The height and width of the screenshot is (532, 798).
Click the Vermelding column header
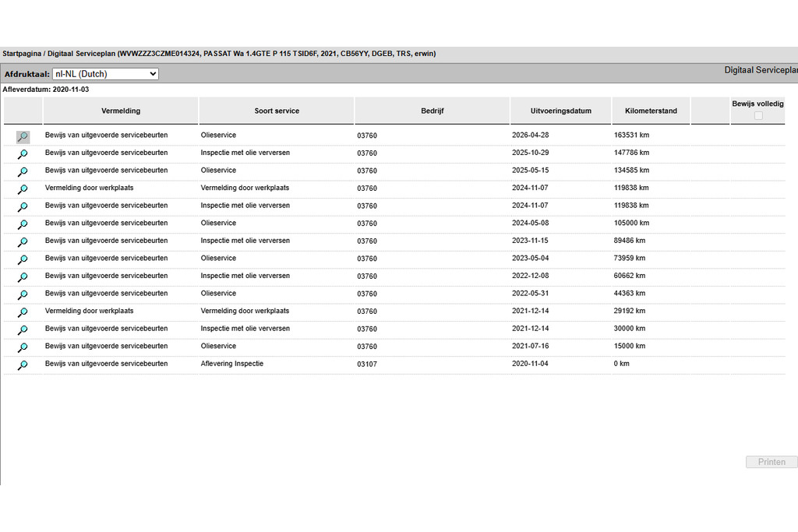pyautogui.click(x=121, y=111)
